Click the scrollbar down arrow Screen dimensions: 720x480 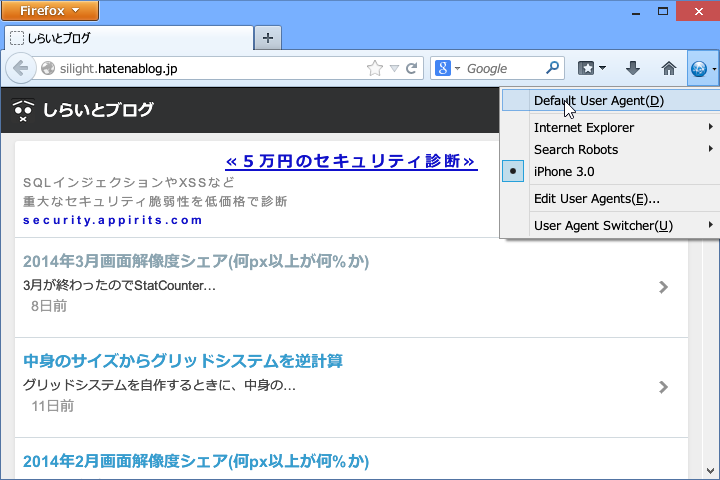(x=710, y=471)
